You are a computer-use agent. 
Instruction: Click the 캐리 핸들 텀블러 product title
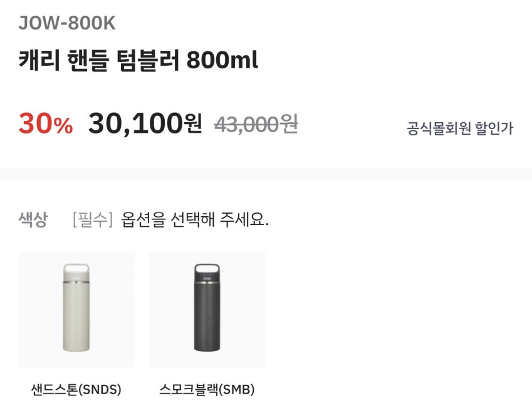100,61
